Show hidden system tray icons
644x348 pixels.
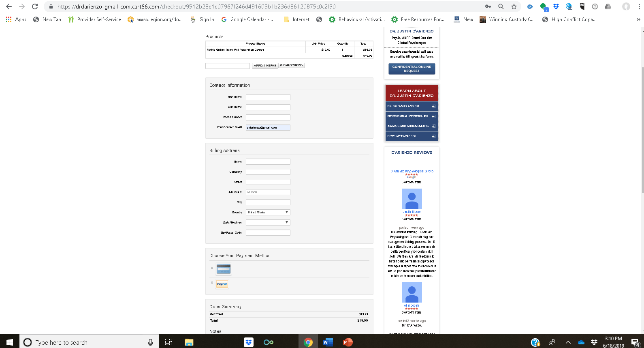(568, 342)
